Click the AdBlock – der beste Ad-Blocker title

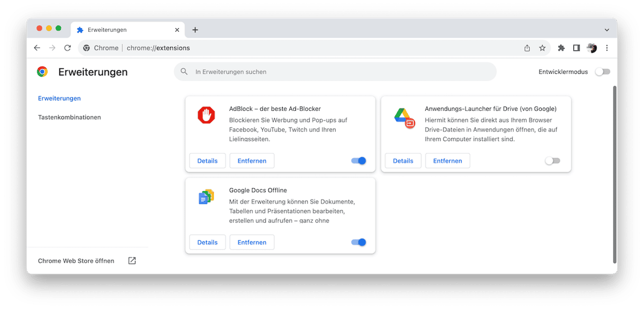point(275,109)
